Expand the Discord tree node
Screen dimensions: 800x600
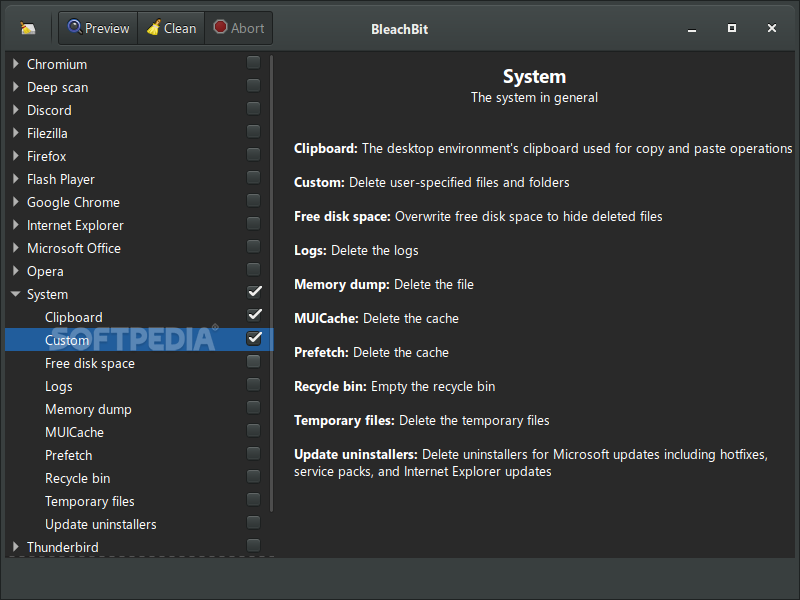click(15, 110)
